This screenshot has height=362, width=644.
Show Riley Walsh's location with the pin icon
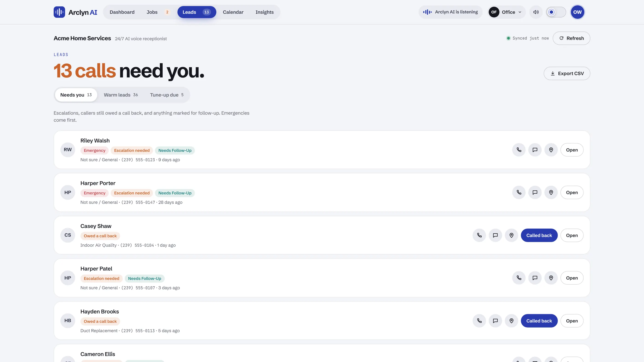tap(551, 150)
